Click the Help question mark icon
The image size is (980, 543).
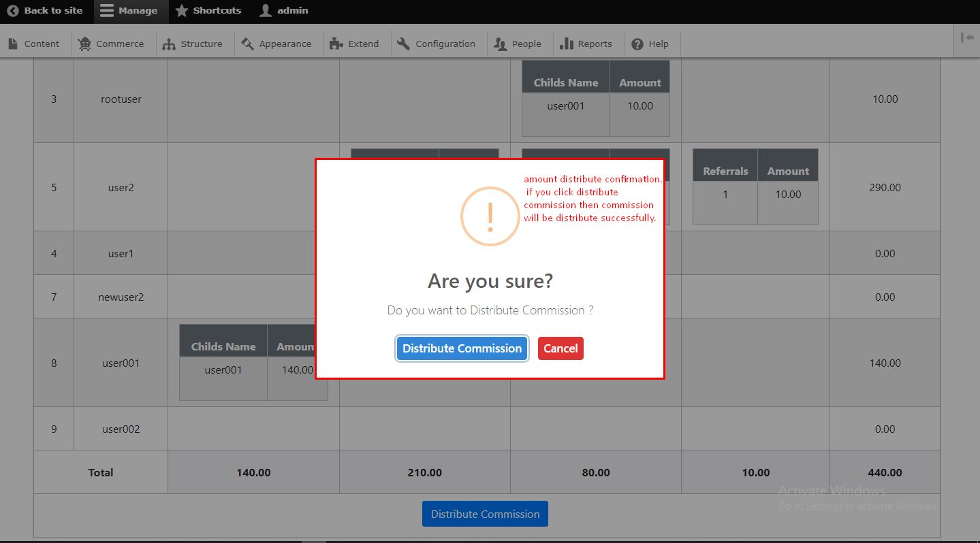[x=637, y=44]
